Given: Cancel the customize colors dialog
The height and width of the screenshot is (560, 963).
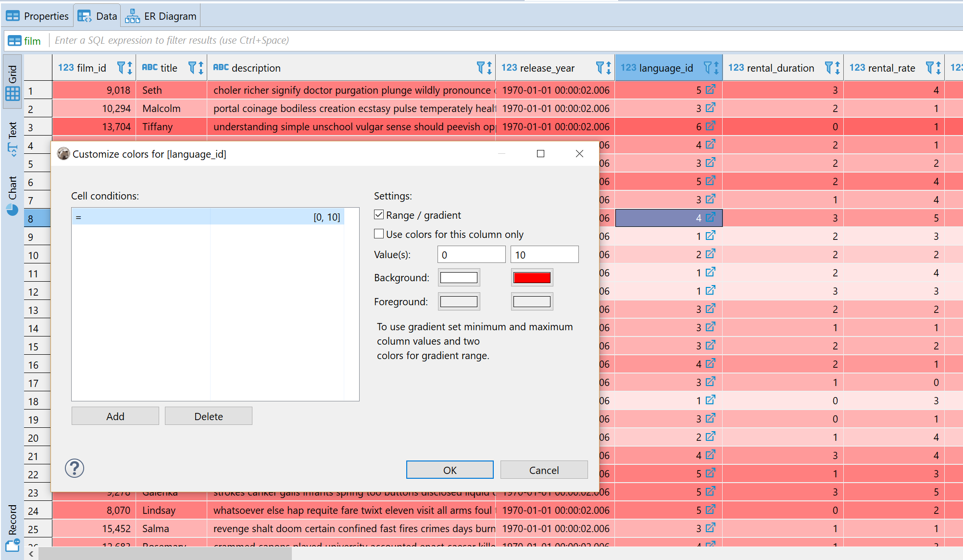Looking at the screenshot, I should coord(544,470).
